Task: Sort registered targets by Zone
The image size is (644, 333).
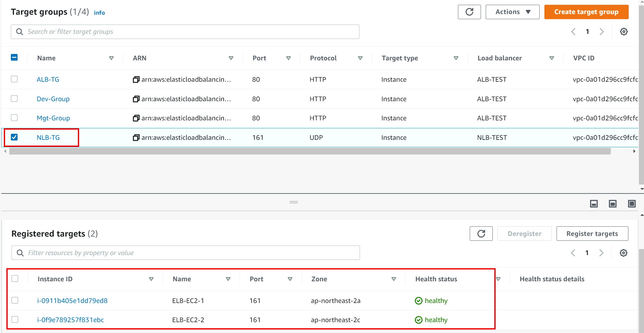Action: (x=394, y=279)
